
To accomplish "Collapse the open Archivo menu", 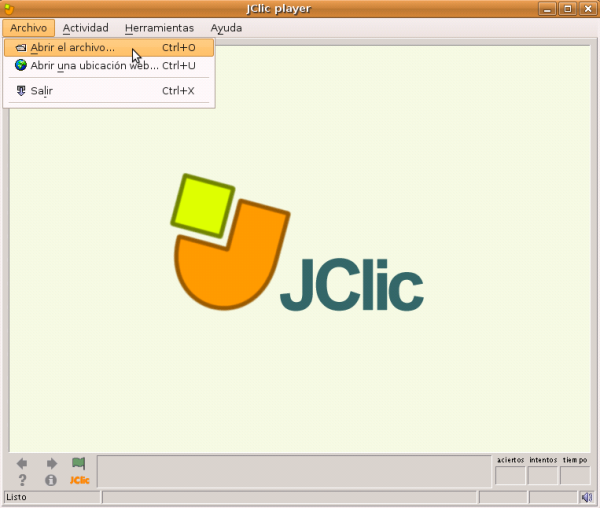I will (x=28, y=28).
